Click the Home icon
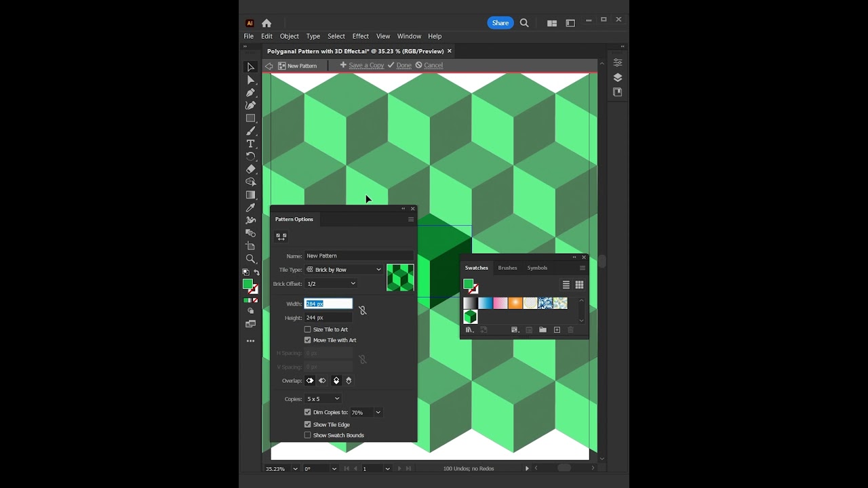The image size is (868, 488). (267, 23)
